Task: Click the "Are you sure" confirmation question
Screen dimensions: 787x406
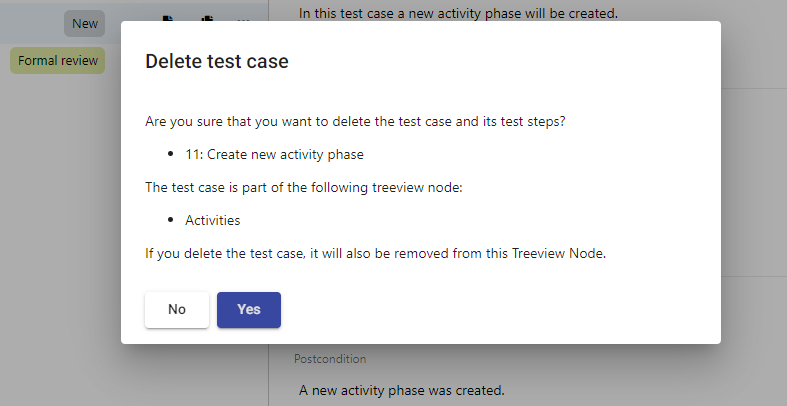Action: click(371, 122)
